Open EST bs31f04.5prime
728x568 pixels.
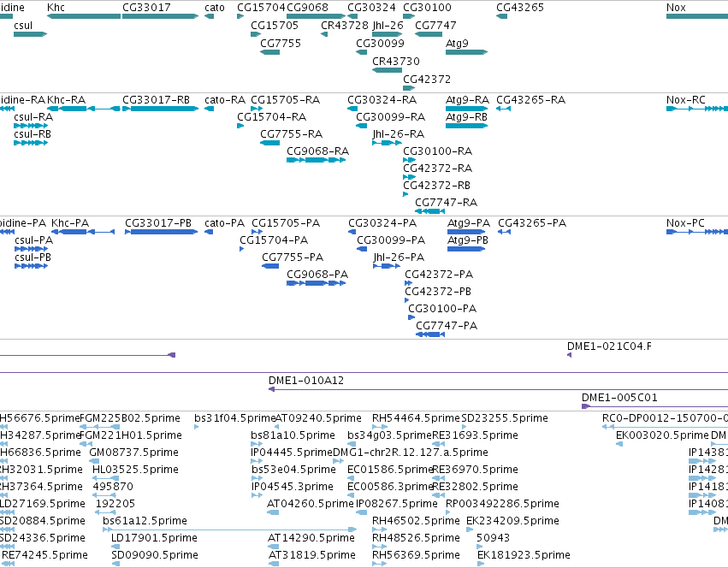197,427
